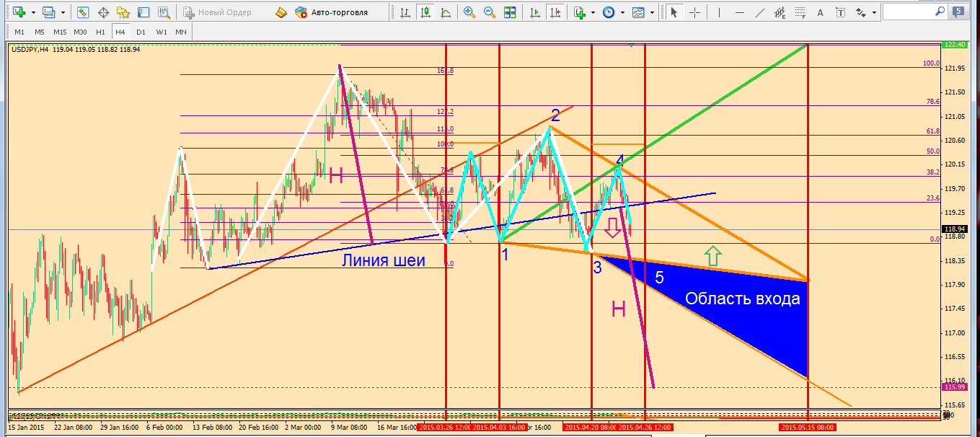Click the arrows objects icon
This screenshot has height=437, width=980.
click(861, 12)
